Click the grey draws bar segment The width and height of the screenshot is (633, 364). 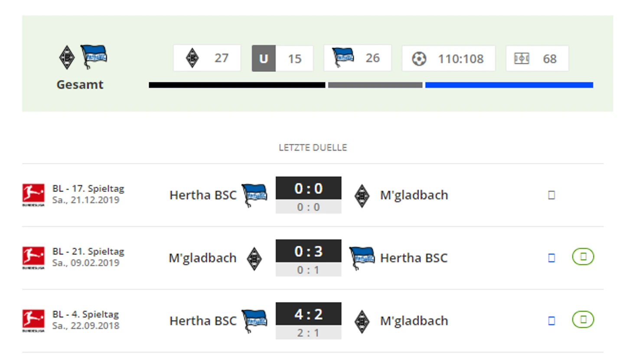[x=375, y=85]
